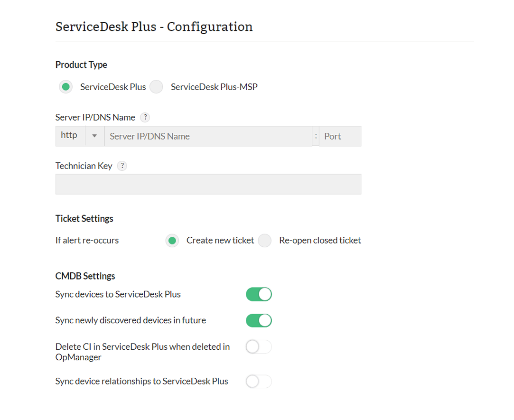Image resolution: width=514 pixels, height=420 pixels.
Task: Enable Sync device relationships to ServiceDesk Plus
Action: (x=258, y=381)
